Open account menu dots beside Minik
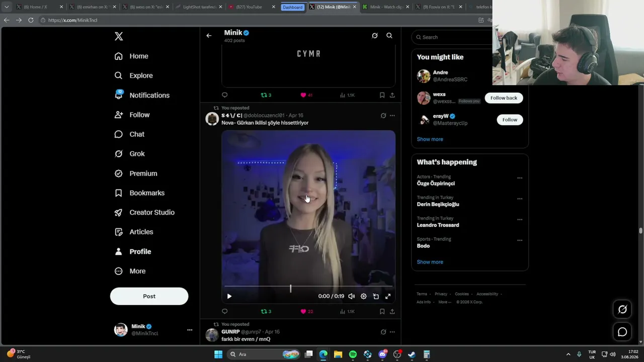 tap(190, 330)
